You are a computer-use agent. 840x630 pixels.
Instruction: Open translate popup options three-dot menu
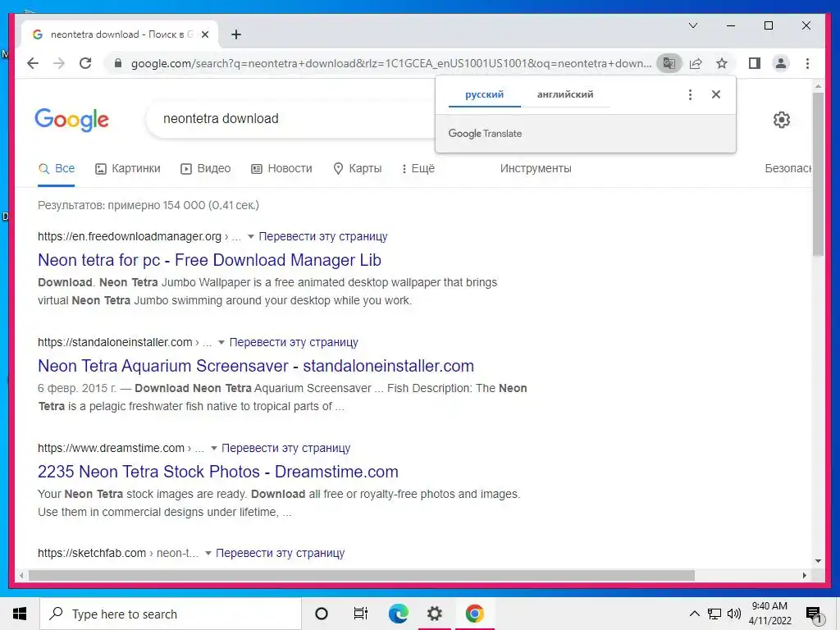[690, 94]
